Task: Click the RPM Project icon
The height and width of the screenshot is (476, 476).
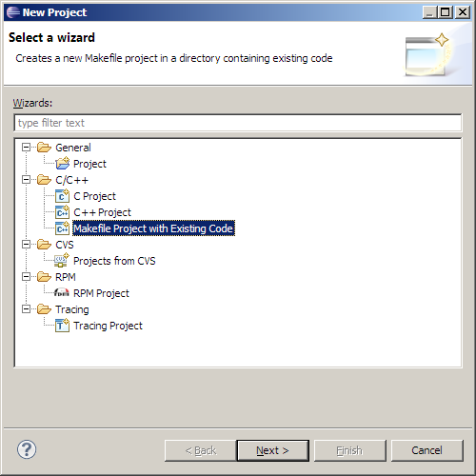Action: [62, 292]
